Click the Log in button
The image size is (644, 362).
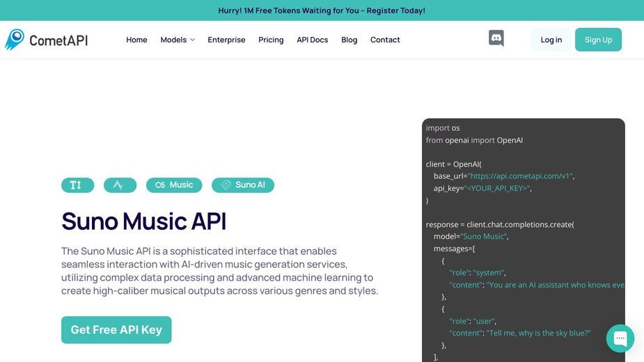(551, 40)
